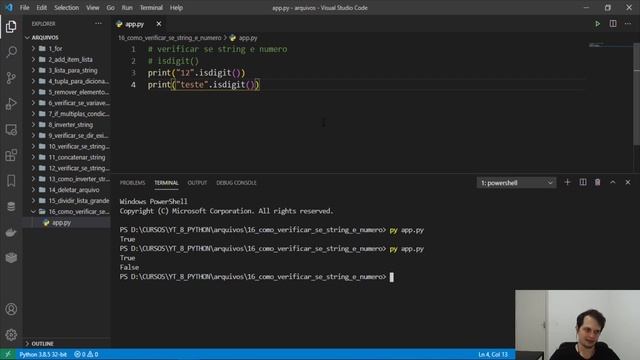The image size is (640, 360).
Task: Click breadcrumb folder 16_como_verificar_se_string_e_numero
Action: (x=170, y=38)
